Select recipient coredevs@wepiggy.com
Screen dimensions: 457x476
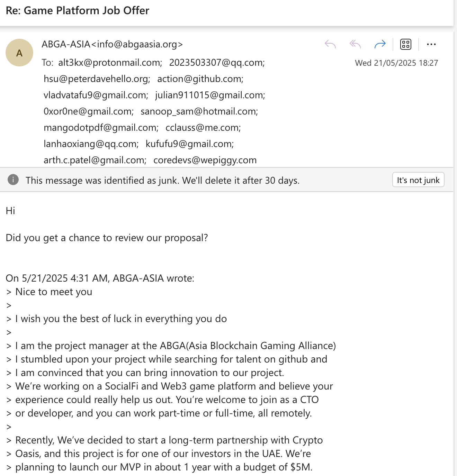[x=205, y=160]
